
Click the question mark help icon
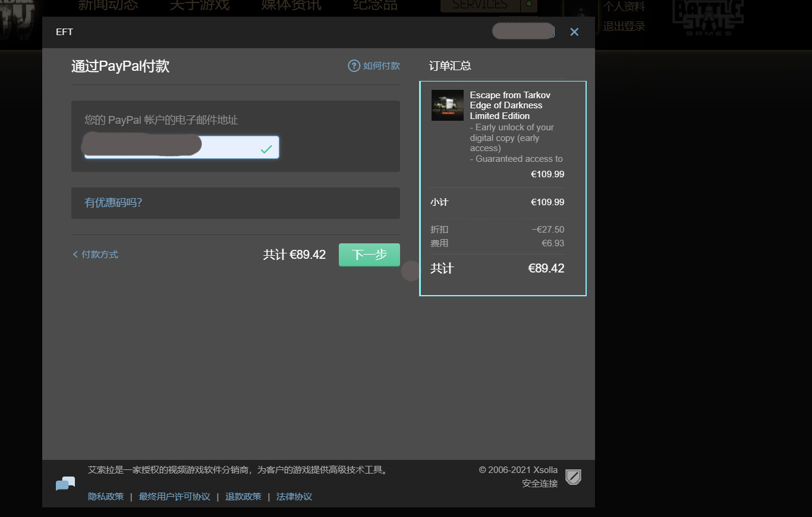[354, 66]
